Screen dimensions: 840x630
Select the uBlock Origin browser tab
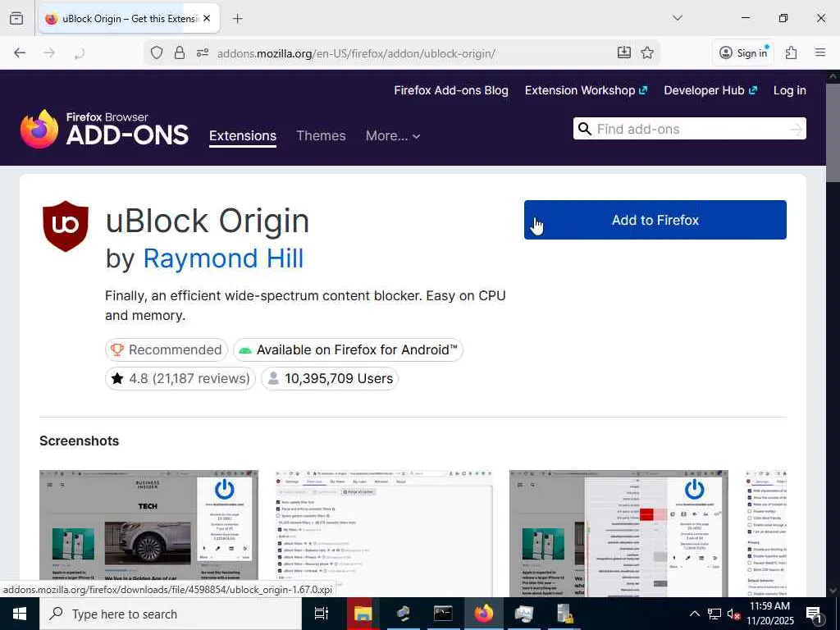coord(129,19)
